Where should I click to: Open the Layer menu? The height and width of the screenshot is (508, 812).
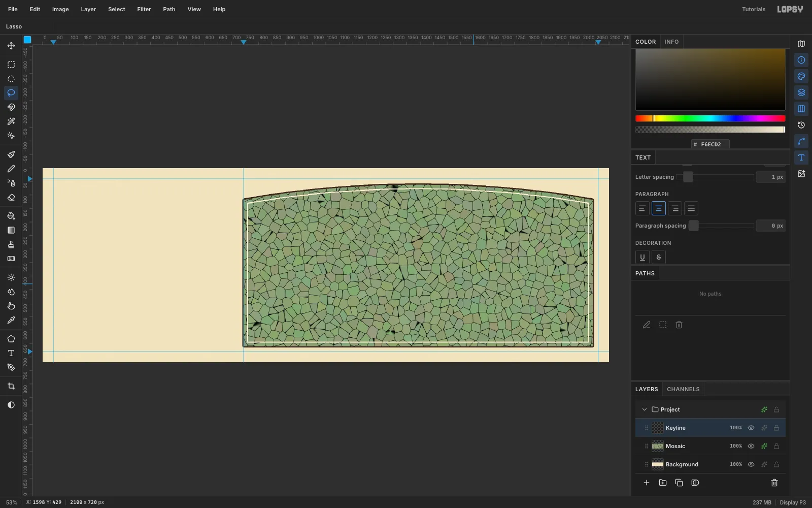(x=88, y=9)
